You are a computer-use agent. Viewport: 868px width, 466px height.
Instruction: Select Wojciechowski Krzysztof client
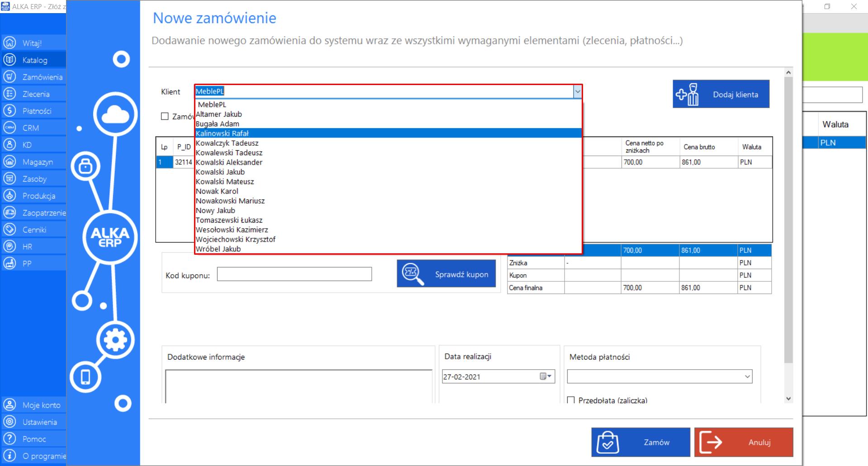coord(388,239)
